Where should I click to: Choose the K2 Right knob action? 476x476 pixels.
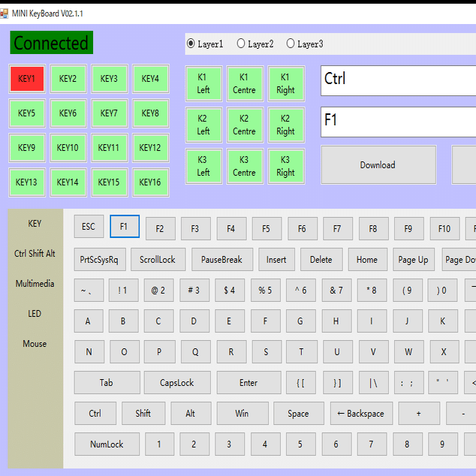286,125
